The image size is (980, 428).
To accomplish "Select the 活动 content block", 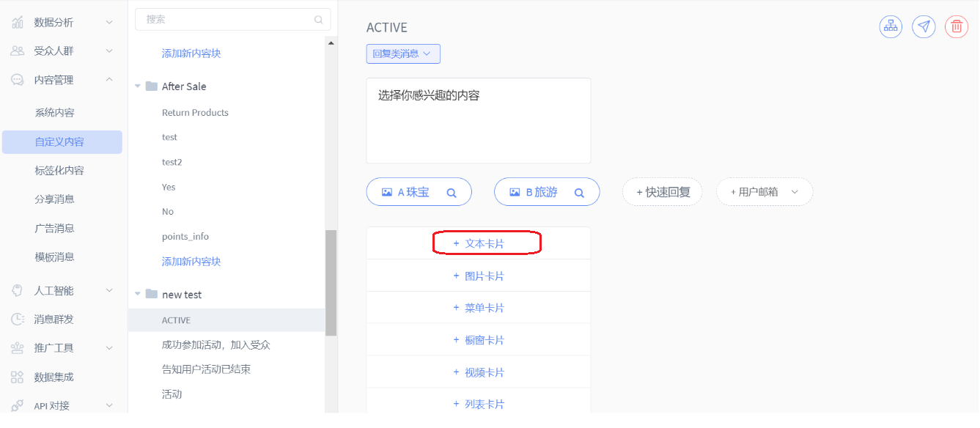I will 172,394.
